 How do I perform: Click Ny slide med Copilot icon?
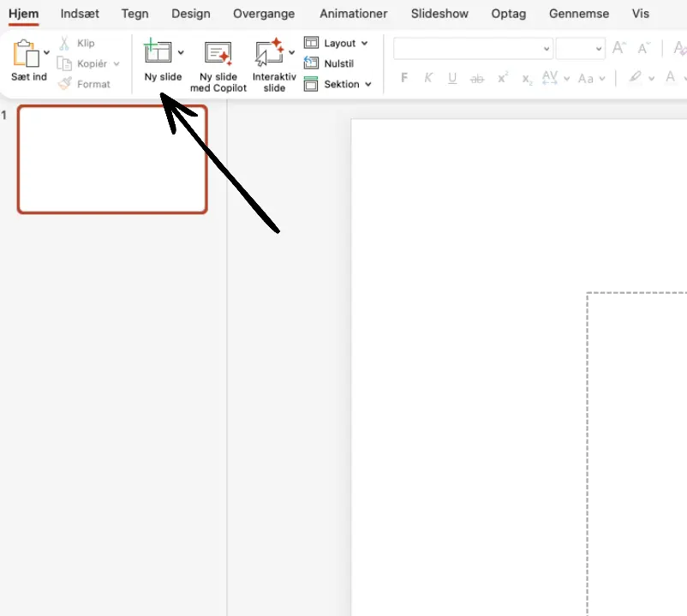pyautogui.click(x=218, y=53)
